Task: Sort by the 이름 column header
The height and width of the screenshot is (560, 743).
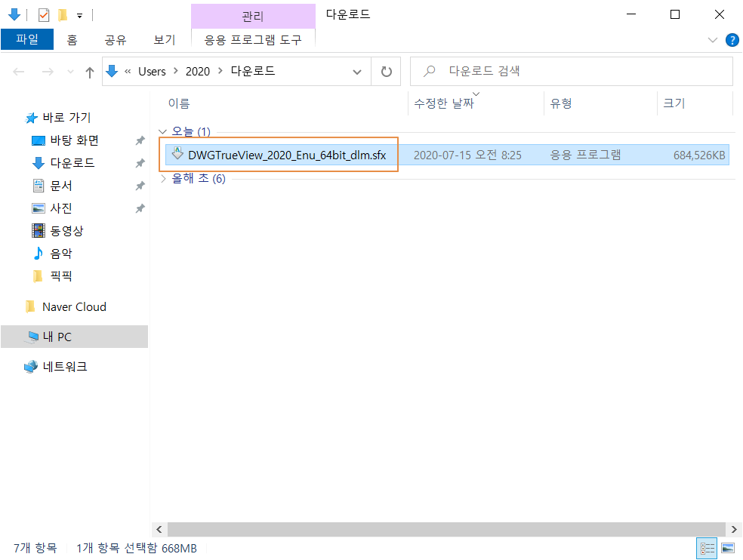Action: coord(179,103)
